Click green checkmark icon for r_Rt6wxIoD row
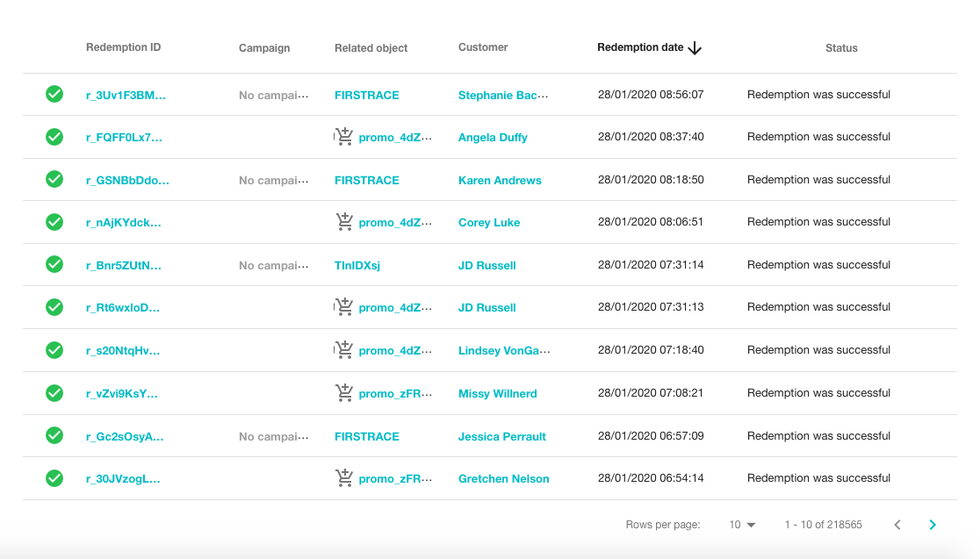 (x=54, y=306)
